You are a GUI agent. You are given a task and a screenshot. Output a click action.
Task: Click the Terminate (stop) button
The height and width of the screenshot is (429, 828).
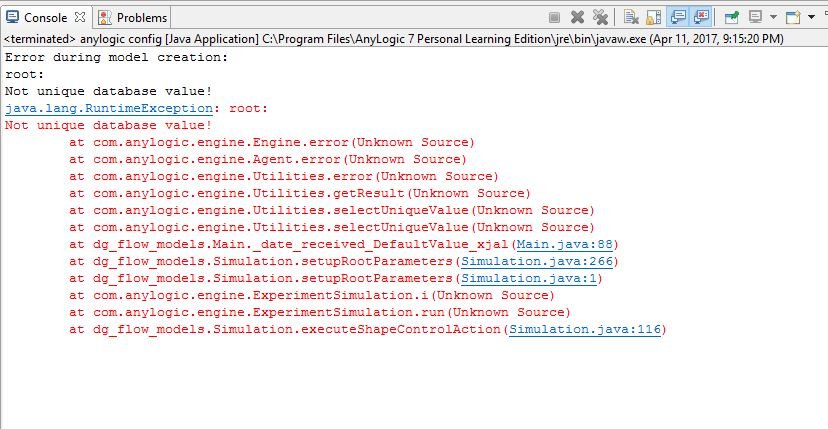[554, 17]
